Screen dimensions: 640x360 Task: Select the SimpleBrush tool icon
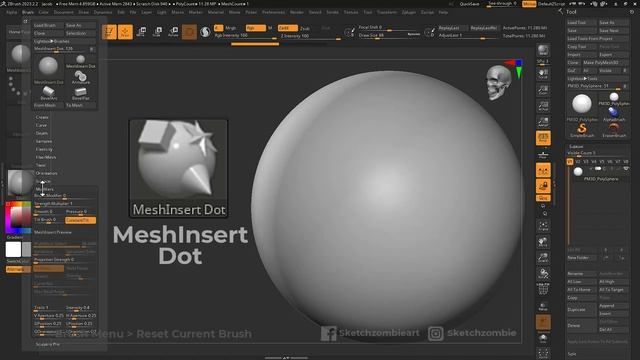pyautogui.click(x=582, y=130)
